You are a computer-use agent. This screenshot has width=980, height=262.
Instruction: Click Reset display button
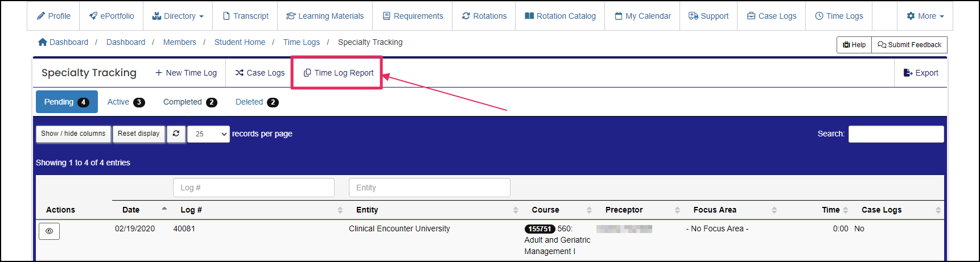[139, 134]
